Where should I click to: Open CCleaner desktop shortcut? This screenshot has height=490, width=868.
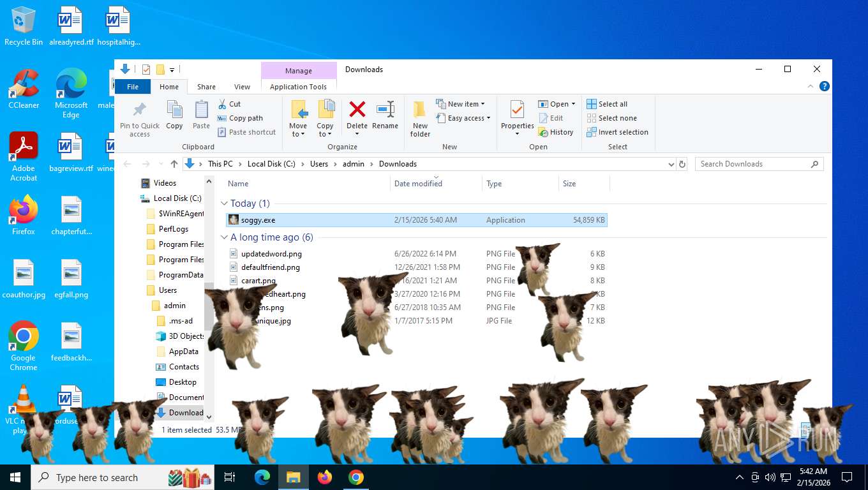pos(24,89)
